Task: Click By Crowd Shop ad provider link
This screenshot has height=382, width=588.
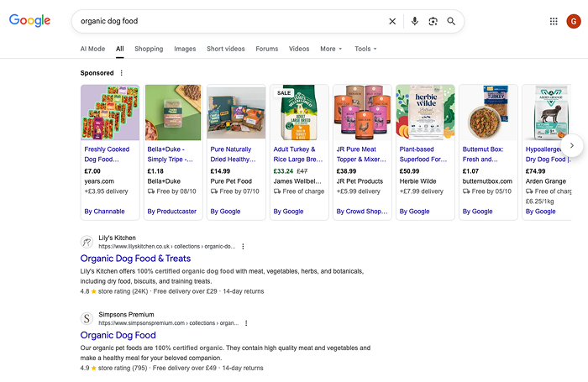Action: tap(362, 212)
